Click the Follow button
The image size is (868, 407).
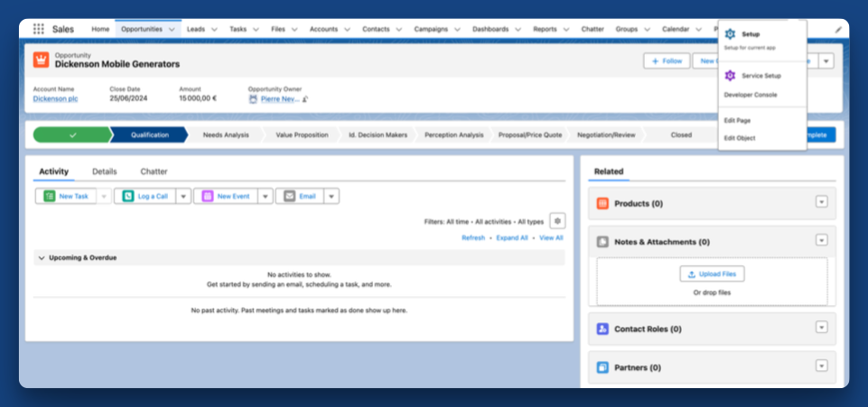coord(667,60)
